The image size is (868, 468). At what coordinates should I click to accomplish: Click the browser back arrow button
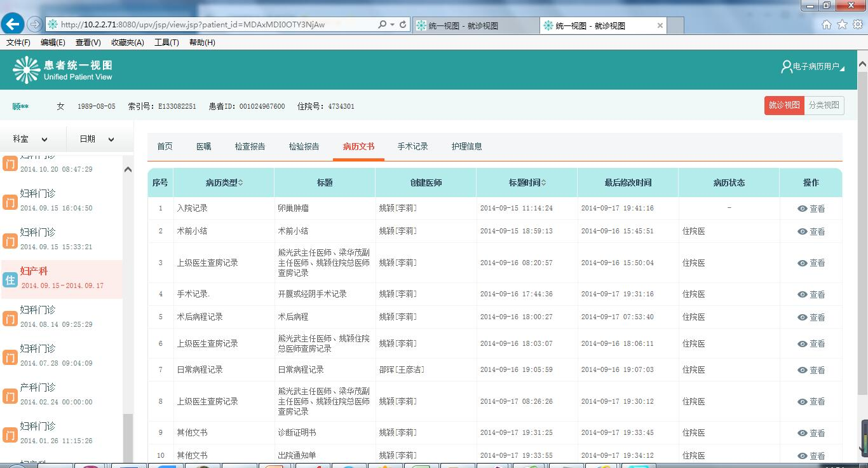[x=12, y=24]
